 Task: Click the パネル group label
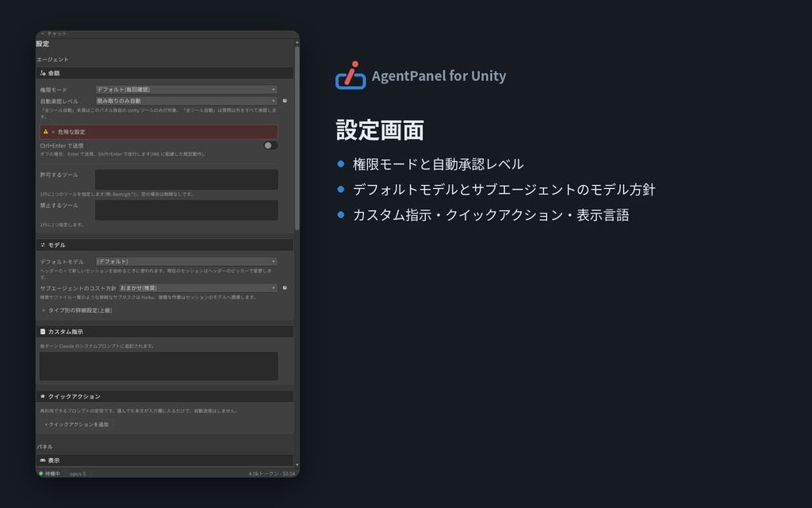44,447
